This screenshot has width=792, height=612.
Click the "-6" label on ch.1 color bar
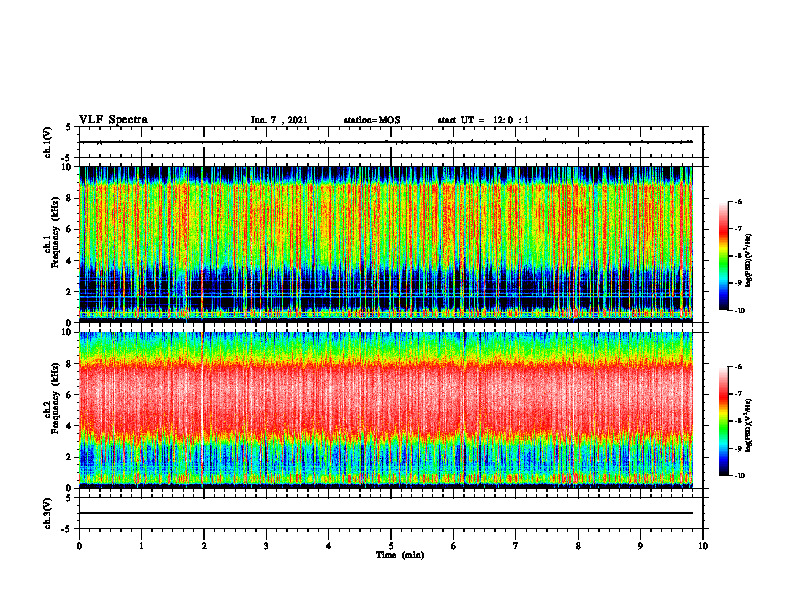pyautogui.click(x=738, y=201)
